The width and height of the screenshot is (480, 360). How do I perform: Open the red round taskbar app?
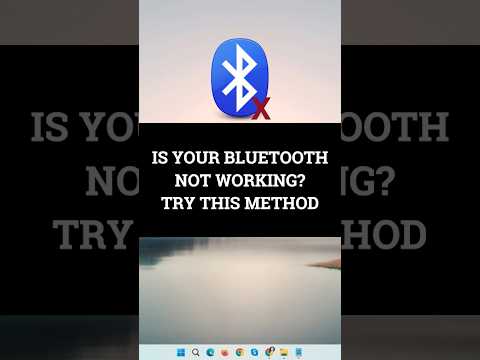[225, 352]
